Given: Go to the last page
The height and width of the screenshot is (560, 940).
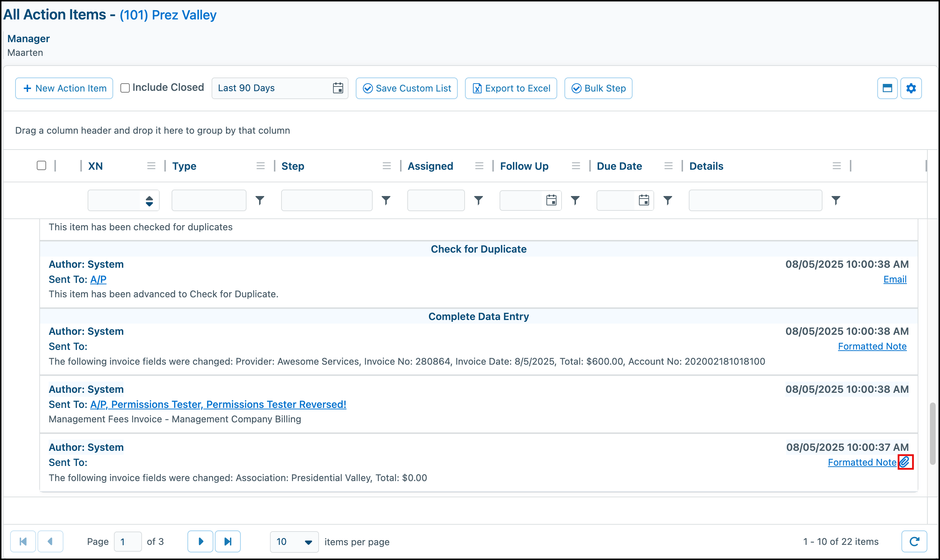Looking at the screenshot, I should tap(227, 542).
